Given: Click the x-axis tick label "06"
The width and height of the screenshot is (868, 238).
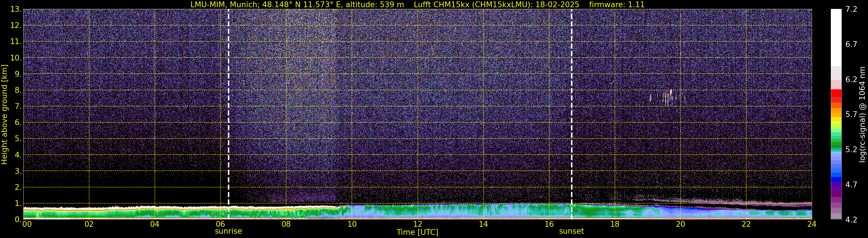Looking at the screenshot, I should pos(220,224).
